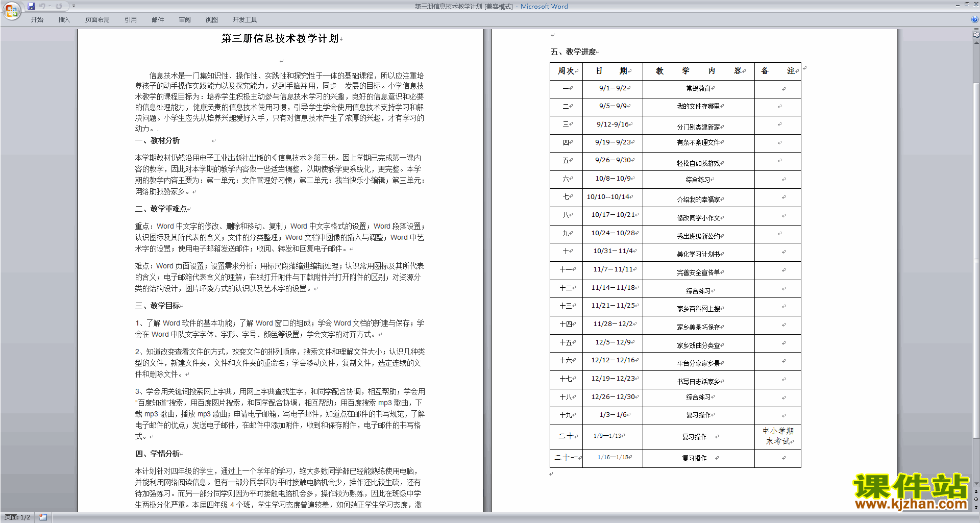Click the vertical scrollbar down arrow
Viewport: 980px width, 523px height.
point(976,484)
